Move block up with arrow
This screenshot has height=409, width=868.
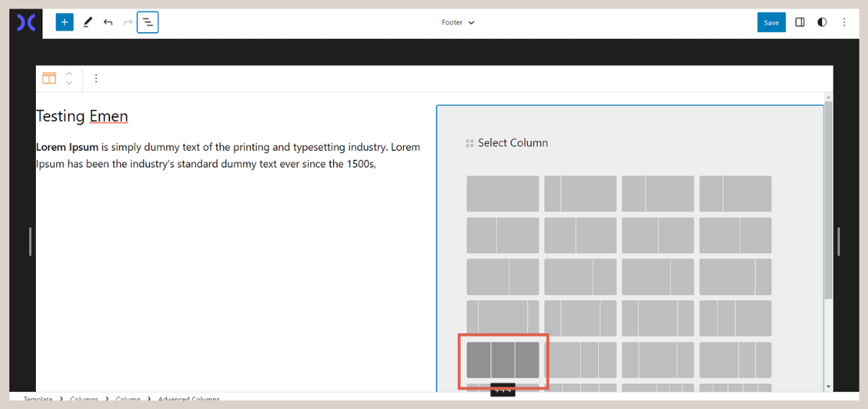point(69,73)
